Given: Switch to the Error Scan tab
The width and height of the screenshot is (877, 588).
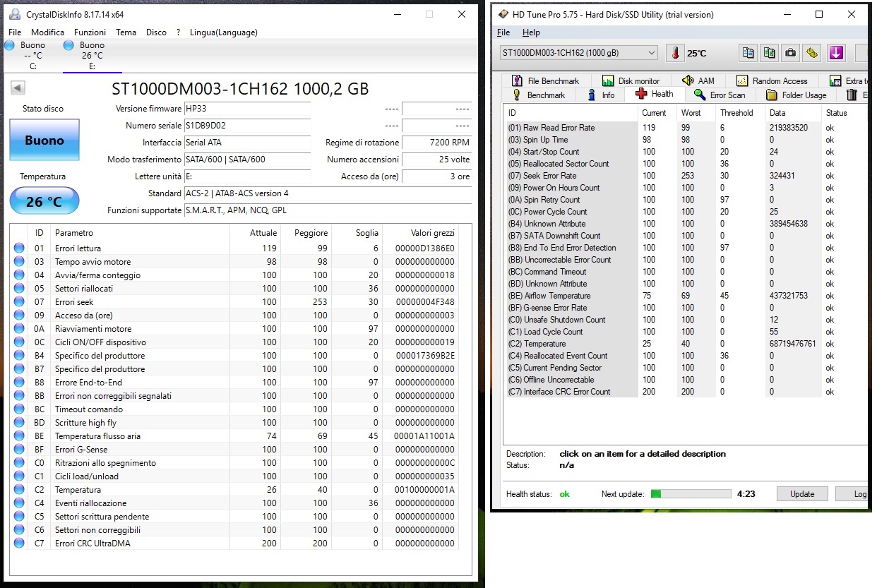Looking at the screenshot, I should pyautogui.click(x=720, y=95).
